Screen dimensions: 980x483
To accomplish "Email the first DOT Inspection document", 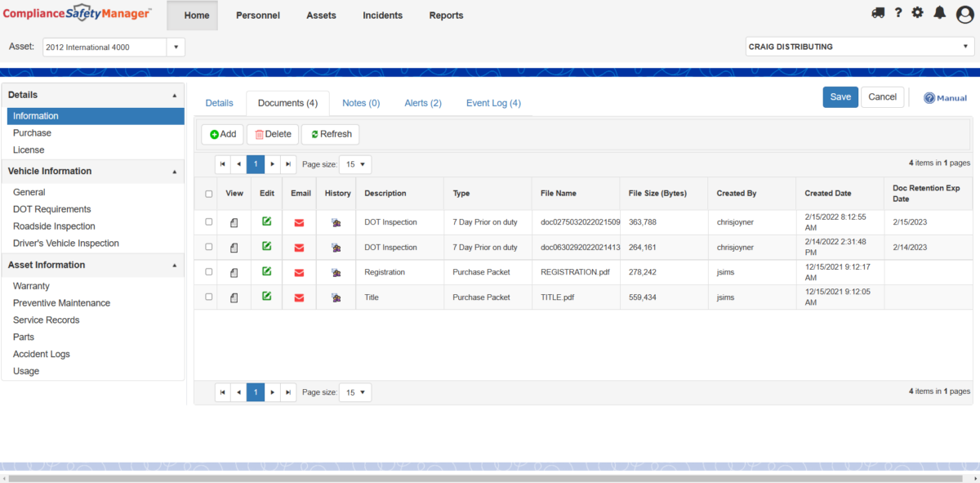I will coord(301,221).
